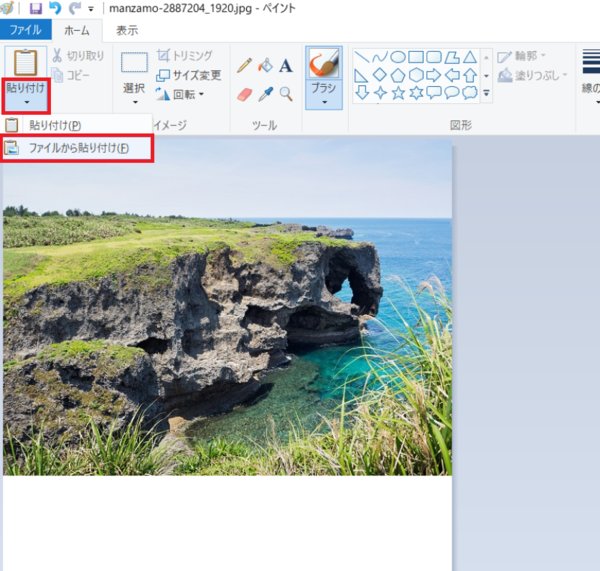Click the rectangular selection icon
Viewport: 600px width, 571px height.
click(134, 62)
